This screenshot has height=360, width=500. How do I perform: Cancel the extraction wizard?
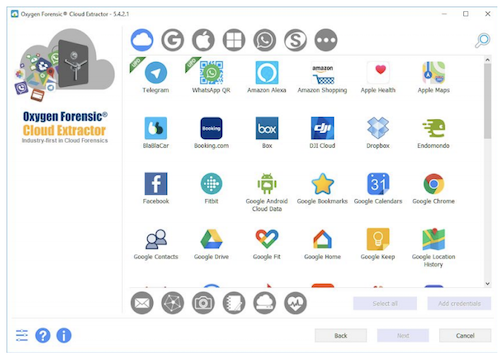click(x=465, y=335)
